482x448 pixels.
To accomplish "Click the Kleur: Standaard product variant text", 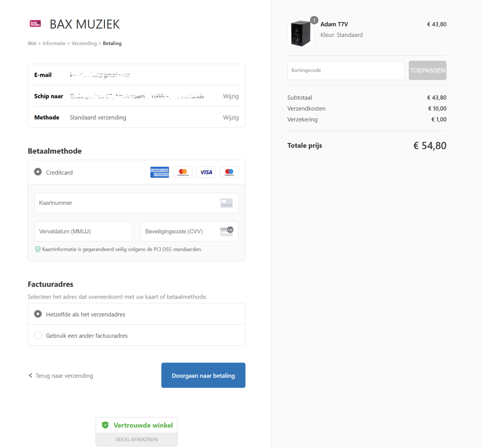I will 341,35.
